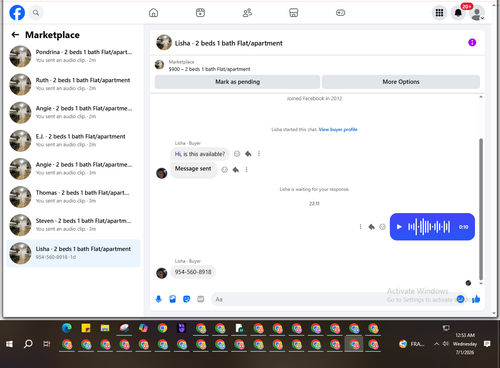This screenshot has height=368, width=500.
Task: Open Windows action center notifications
Action: (x=487, y=344)
